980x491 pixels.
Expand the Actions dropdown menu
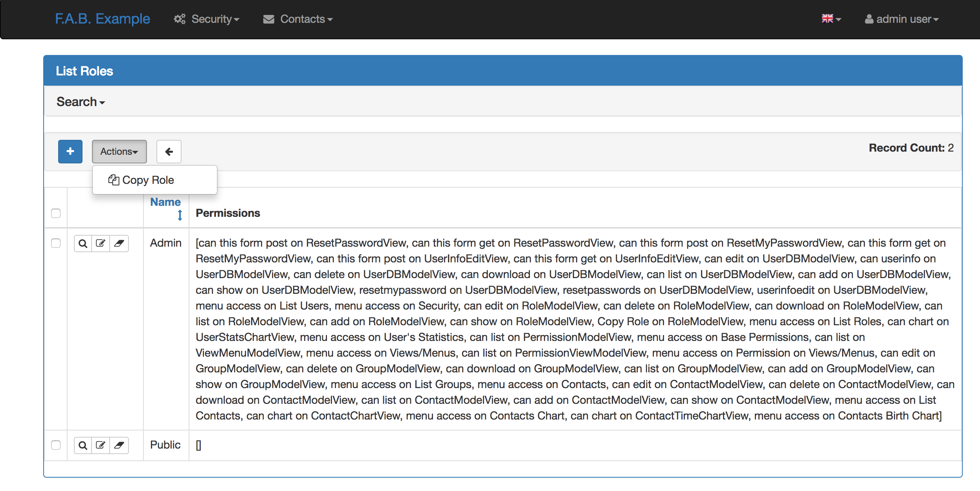[119, 151]
